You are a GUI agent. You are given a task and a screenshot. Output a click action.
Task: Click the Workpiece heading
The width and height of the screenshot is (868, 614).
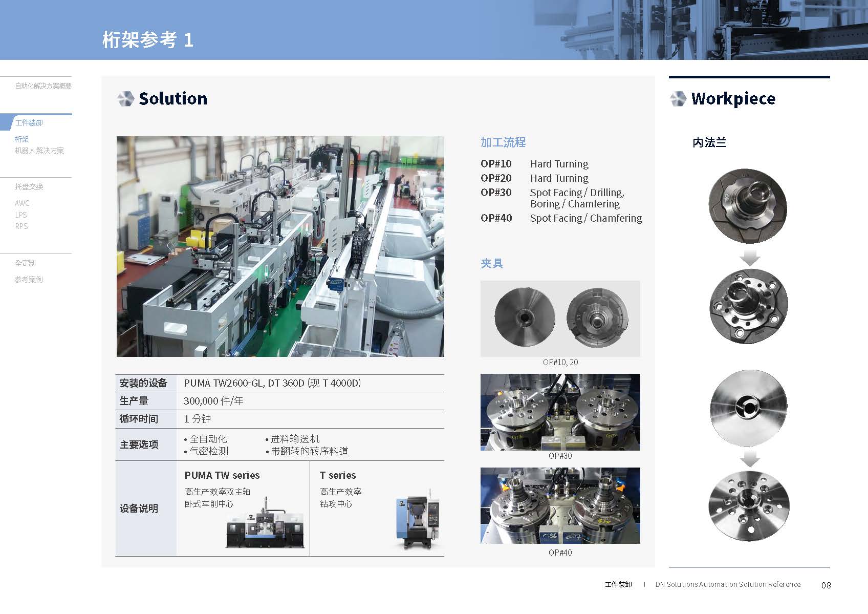point(733,99)
